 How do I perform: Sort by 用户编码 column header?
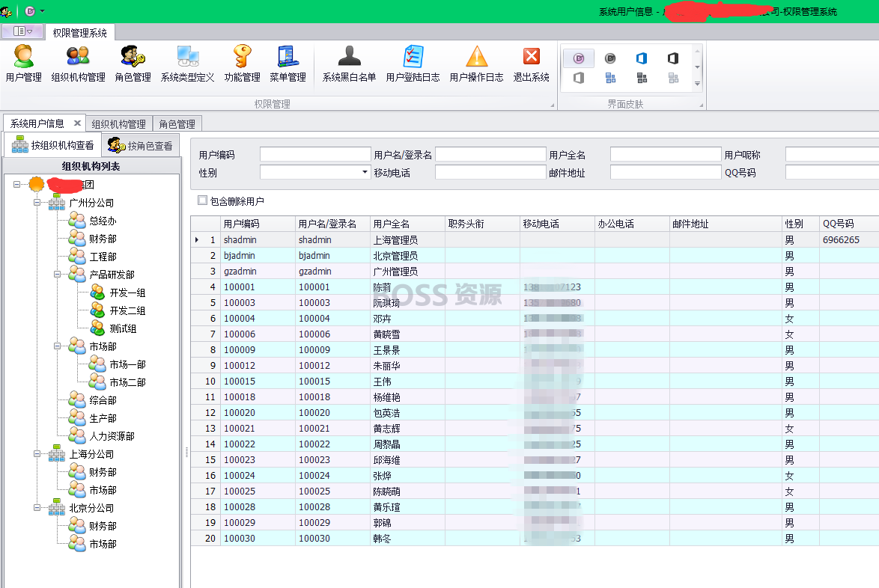258,224
